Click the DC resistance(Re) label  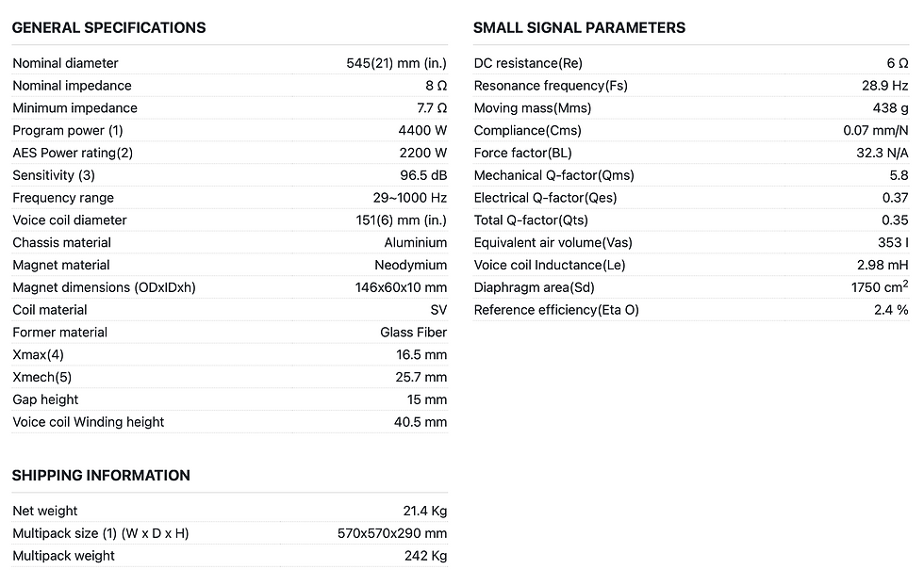point(528,63)
